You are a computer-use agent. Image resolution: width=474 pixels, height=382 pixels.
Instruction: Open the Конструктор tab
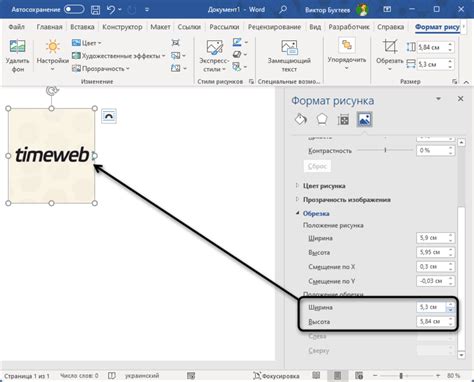point(122,27)
